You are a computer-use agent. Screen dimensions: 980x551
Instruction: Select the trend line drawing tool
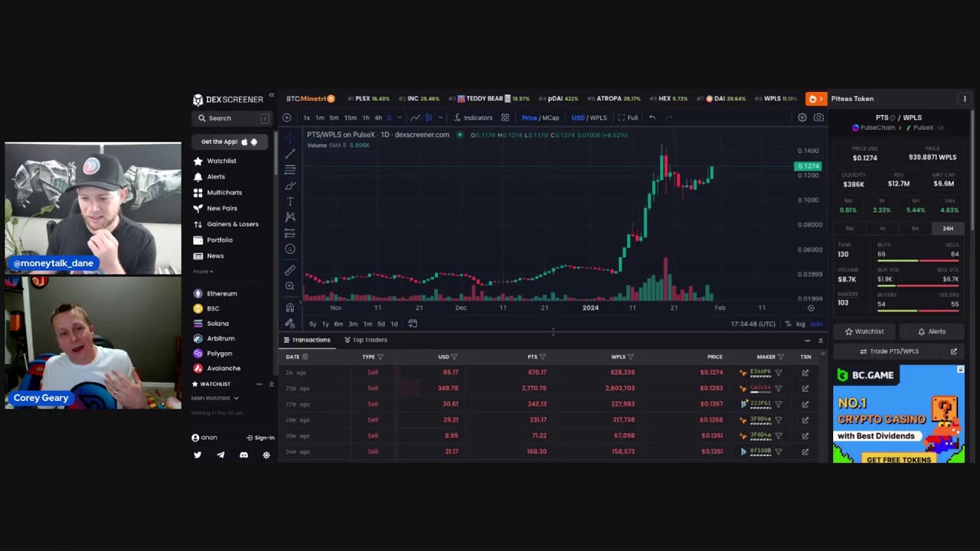point(290,154)
